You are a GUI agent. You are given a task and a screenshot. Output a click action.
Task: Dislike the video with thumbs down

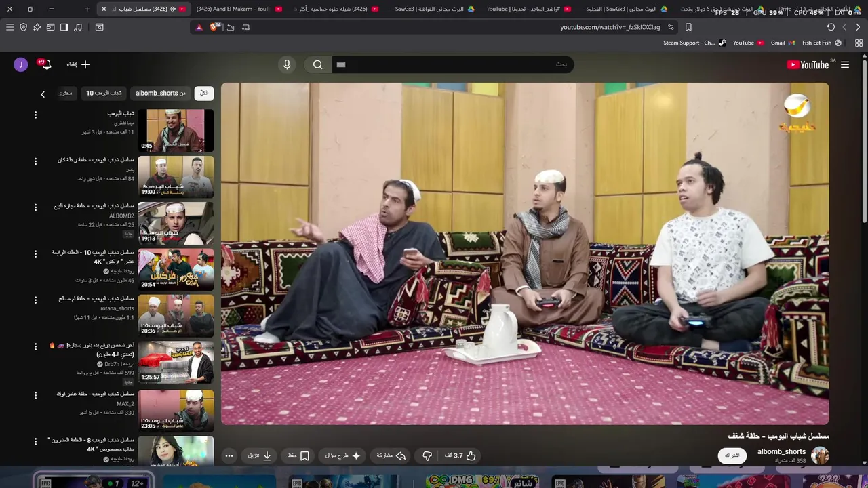[x=427, y=455]
